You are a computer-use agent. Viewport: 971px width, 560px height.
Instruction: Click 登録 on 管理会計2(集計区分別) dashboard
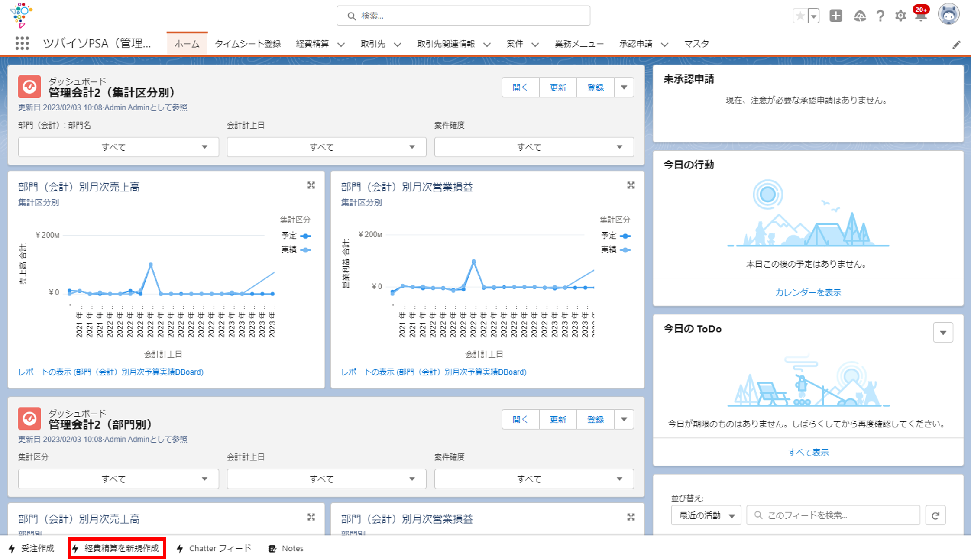coord(596,87)
